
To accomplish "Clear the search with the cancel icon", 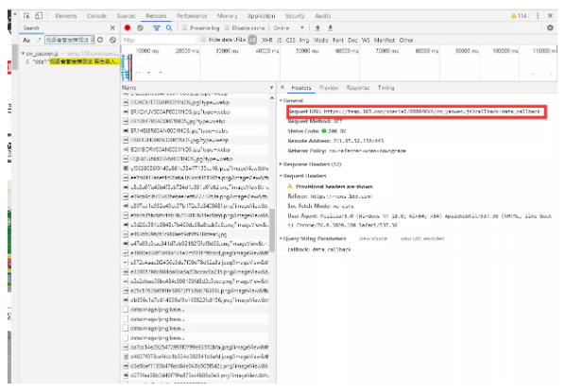I will pyautogui.click(x=112, y=40).
